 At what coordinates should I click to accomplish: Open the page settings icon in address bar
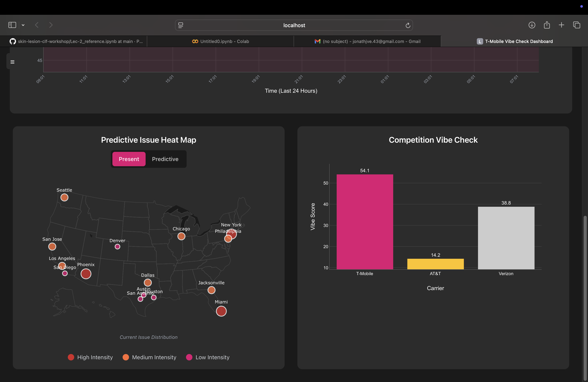coord(181,25)
